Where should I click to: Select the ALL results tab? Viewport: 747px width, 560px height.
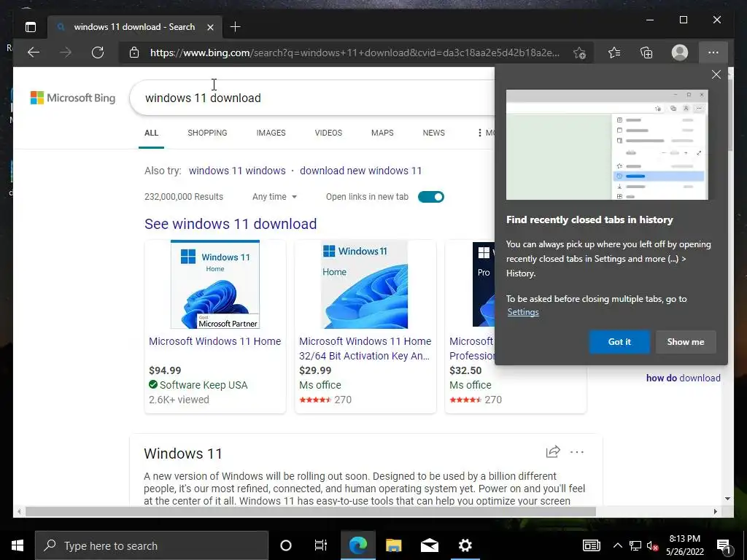pyautogui.click(x=151, y=133)
